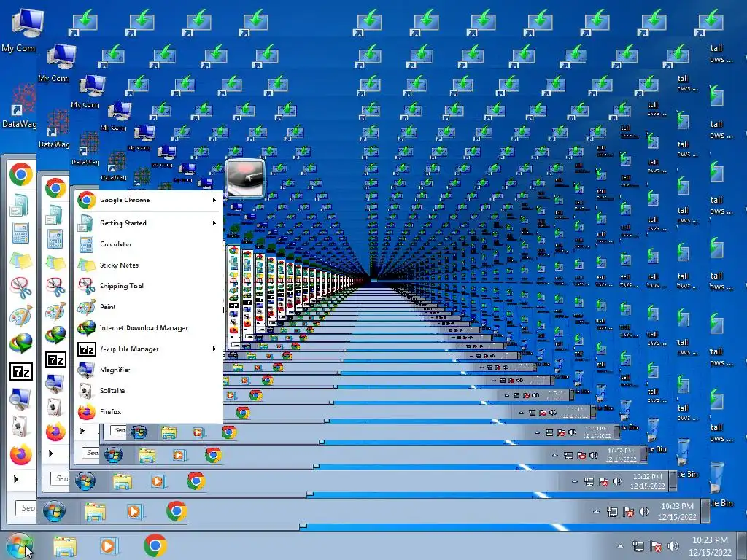This screenshot has width=747, height=560.
Task: Open Solitaire from the Start menu list
Action: (147, 391)
